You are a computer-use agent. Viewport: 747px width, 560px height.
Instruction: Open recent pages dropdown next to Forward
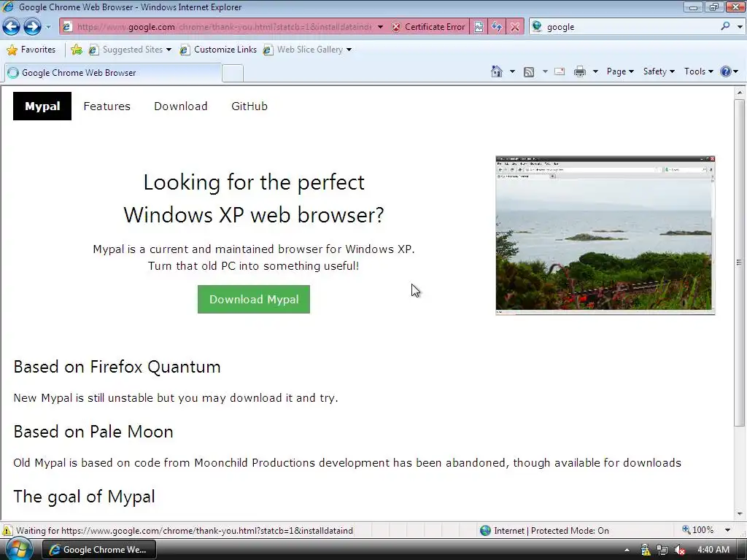(x=48, y=27)
